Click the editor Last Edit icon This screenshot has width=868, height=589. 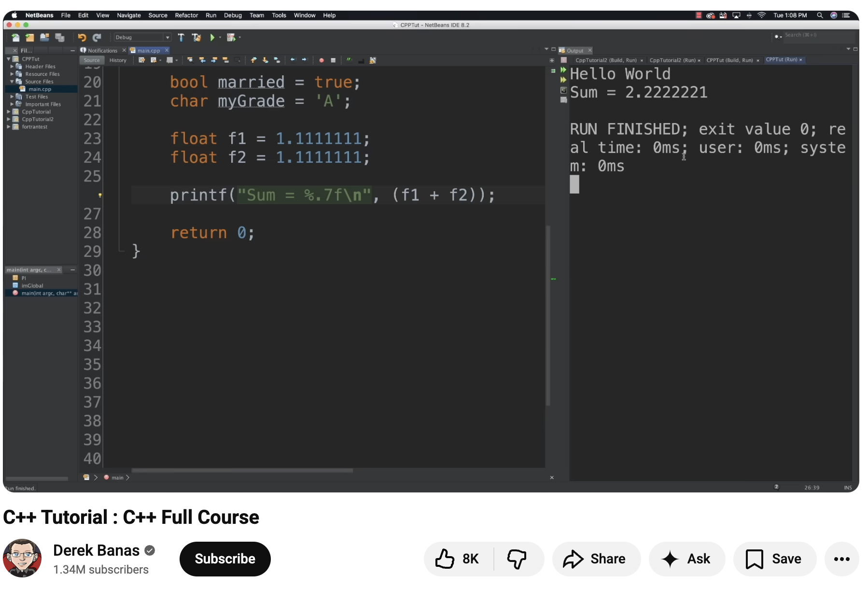(142, 60)
